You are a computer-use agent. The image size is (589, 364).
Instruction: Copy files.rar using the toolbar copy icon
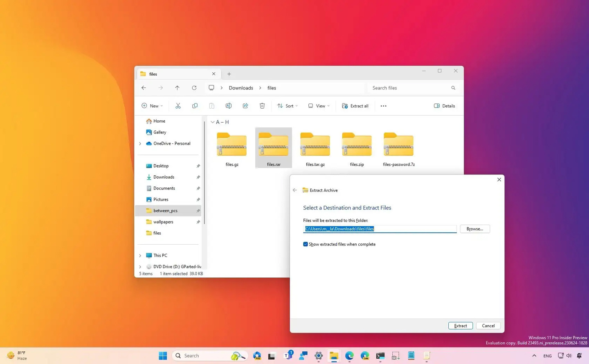pos(195,106)
